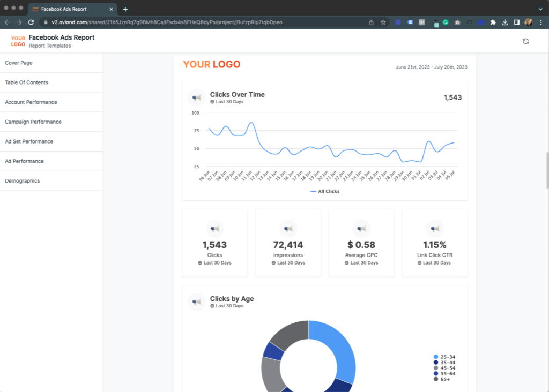Navigate to Campaign Performance
The image size is (549, 392).
[51, 122]
